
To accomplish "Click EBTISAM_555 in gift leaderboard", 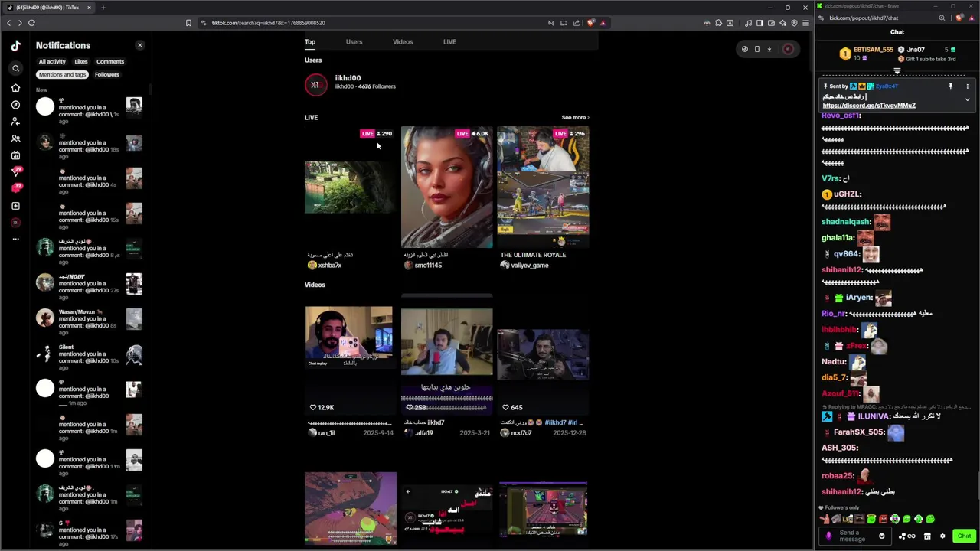I will click(874, 50).
